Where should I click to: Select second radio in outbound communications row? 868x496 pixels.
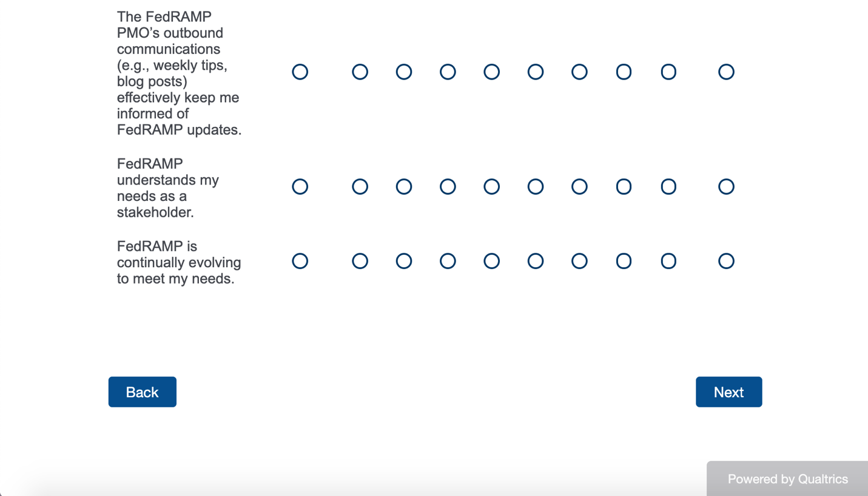point(360,72)
